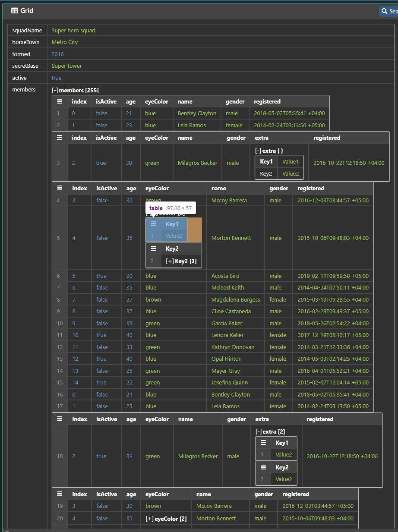Screen dimensions: 398x532
Task: Click the hamburger icon on the bottom table header
Action: [59, 494]
